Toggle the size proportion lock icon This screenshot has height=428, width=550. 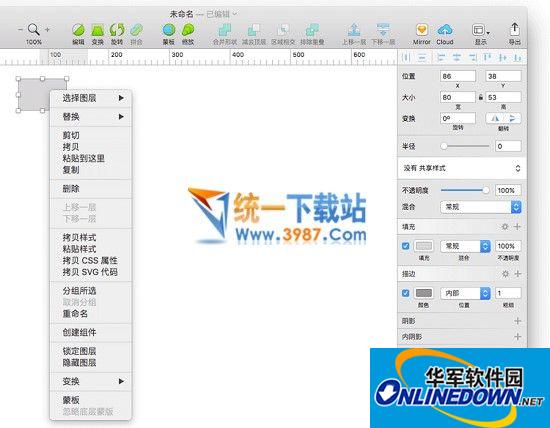click(481, 97)
